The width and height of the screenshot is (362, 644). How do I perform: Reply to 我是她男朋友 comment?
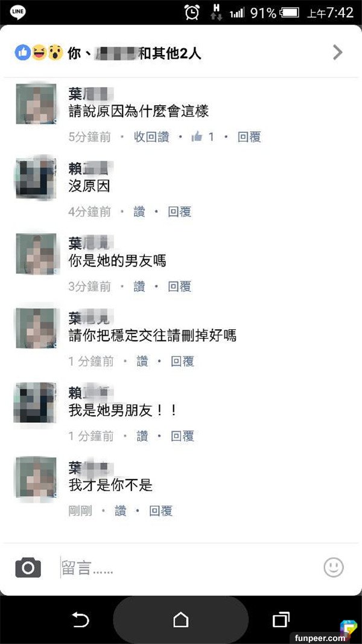(x=182, y=436)
